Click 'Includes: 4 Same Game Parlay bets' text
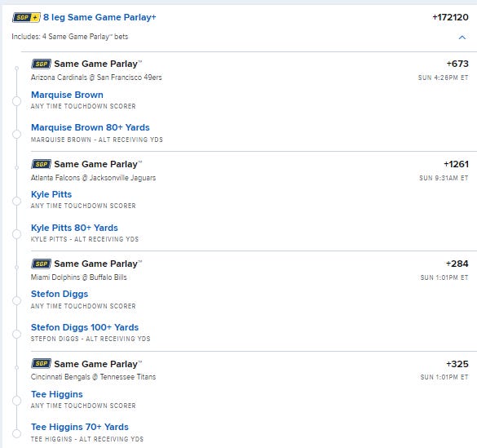The height and width of the screenshot is (448, 477). [x=70, y=37]
